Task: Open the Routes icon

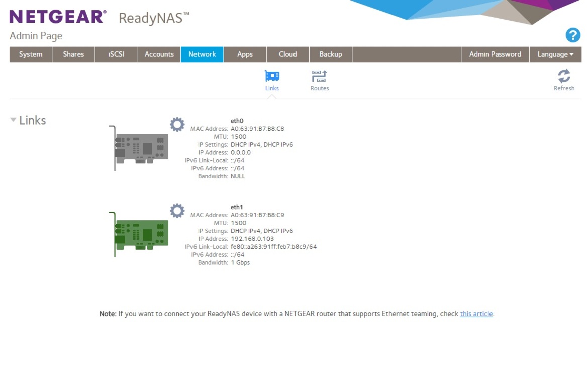Action: [319, 76]
